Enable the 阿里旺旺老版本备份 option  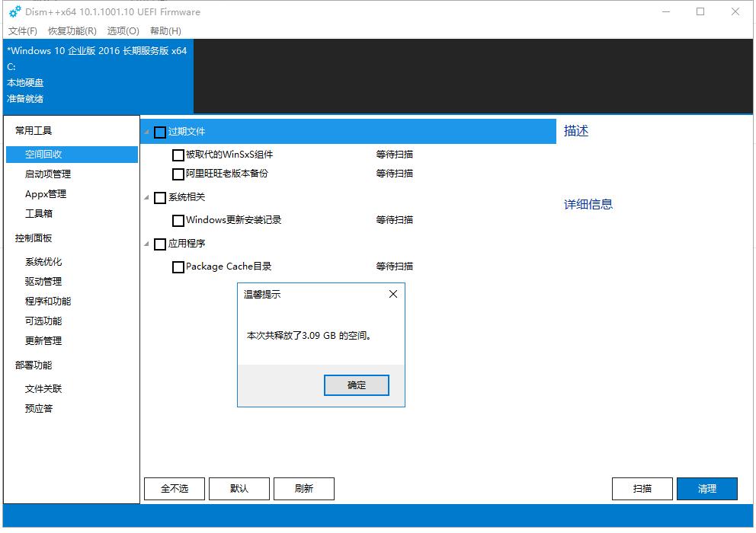[178, 174]
